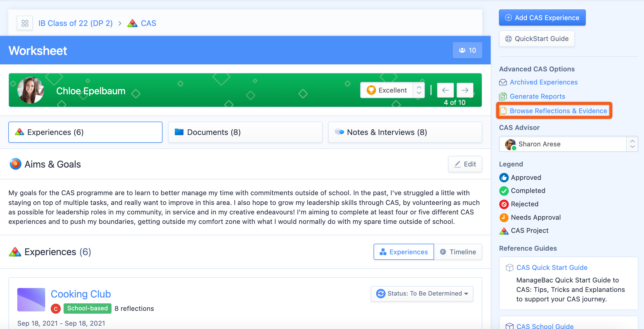
Task: Click the Aims & Goals target icon
Action: coord(15,164)
